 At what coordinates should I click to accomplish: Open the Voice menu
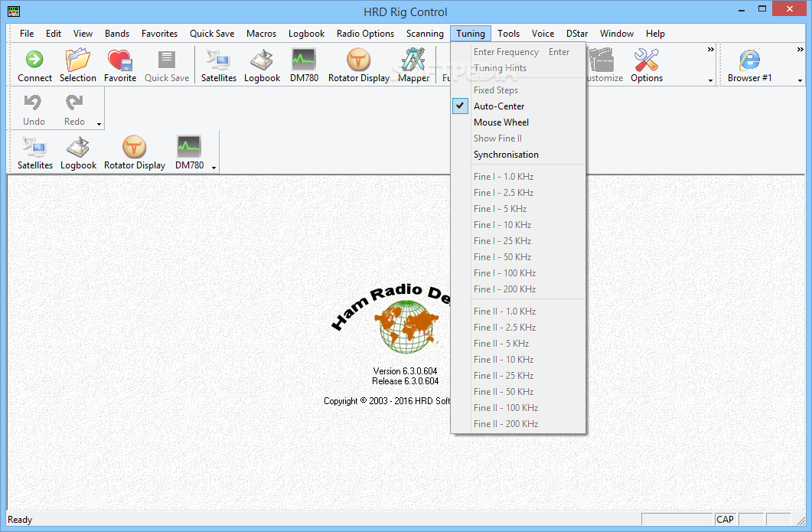(x=543, y=34)
